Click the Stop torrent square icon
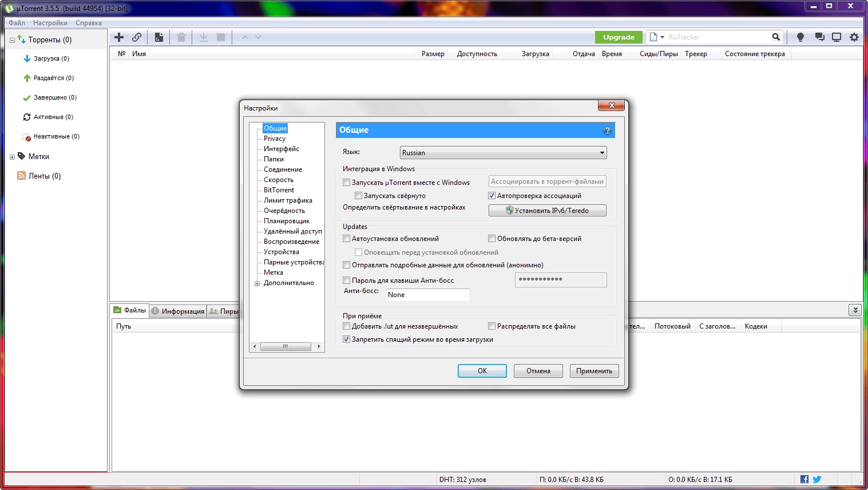Image resolution: width=868 pixels, height=490 pixels. (221, 37)
